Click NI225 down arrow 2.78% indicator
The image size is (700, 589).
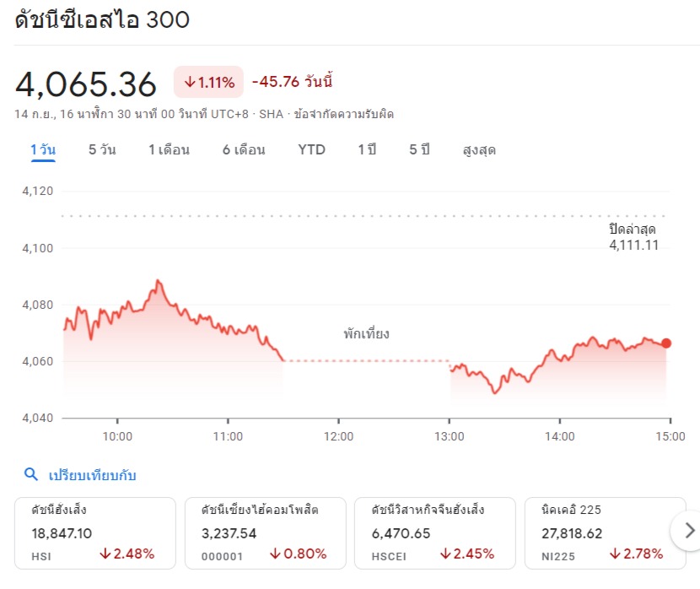(x=636, y=554)
